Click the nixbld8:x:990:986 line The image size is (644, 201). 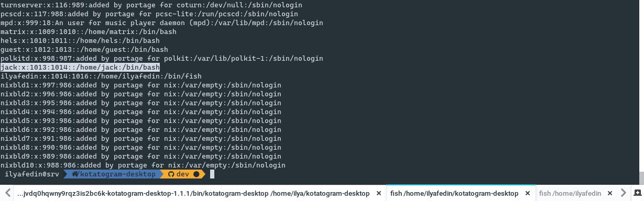click(x=140, y=147)
